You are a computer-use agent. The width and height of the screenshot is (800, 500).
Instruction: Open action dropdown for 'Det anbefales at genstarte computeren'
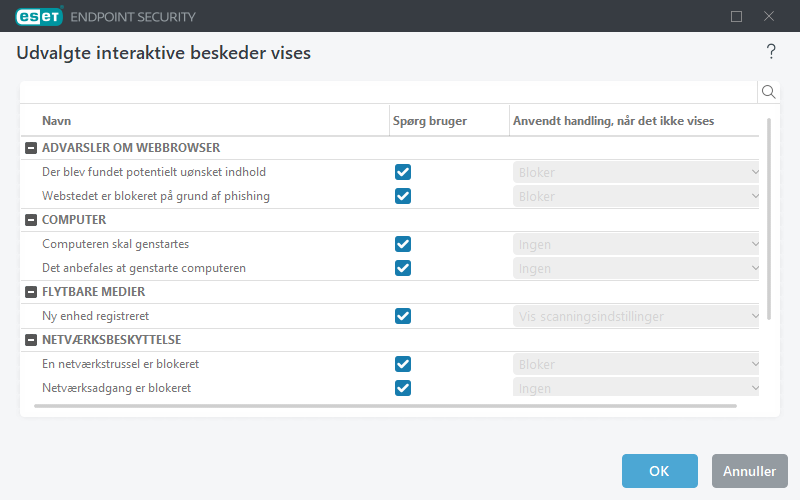(x=636, y=268)
